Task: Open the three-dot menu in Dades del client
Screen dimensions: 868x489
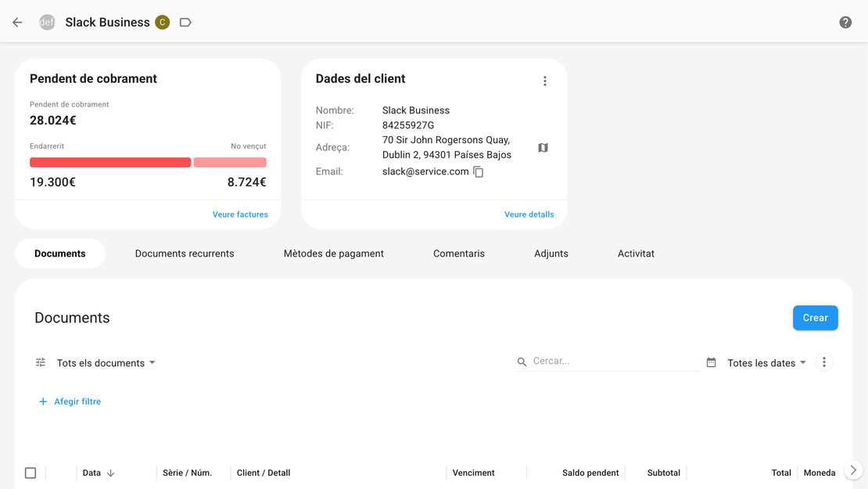Action: pyautogui.click(x=545, y=81)
